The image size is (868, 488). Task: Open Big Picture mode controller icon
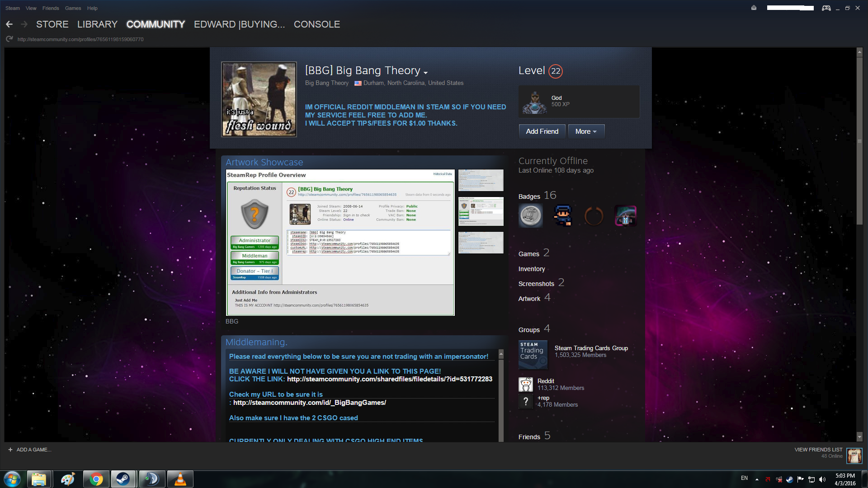coord(826,8)
